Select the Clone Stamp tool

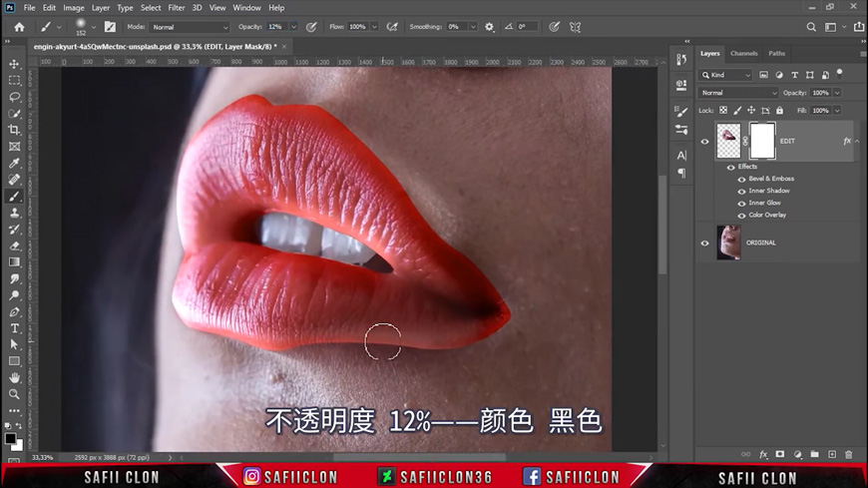click(14, 214)
